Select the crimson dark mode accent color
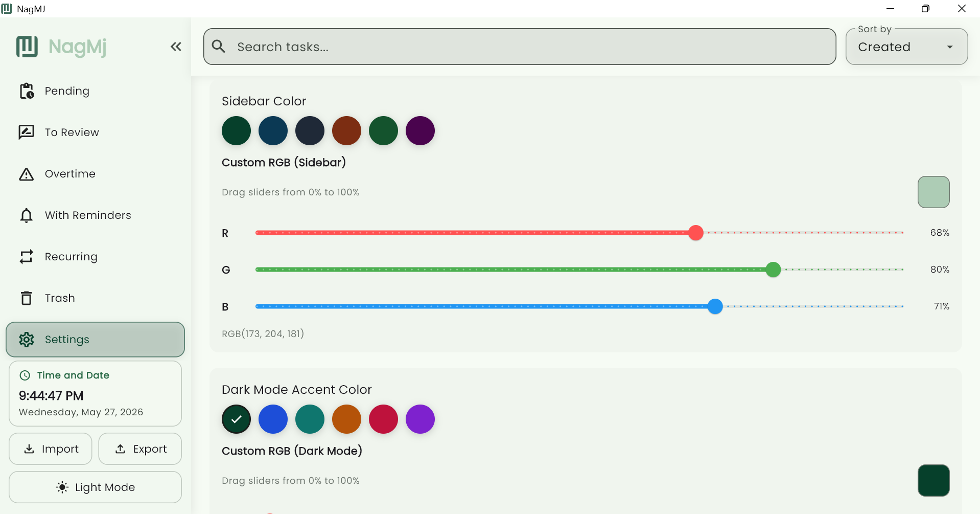Screen dimensions: 980x514 (384, 419)
